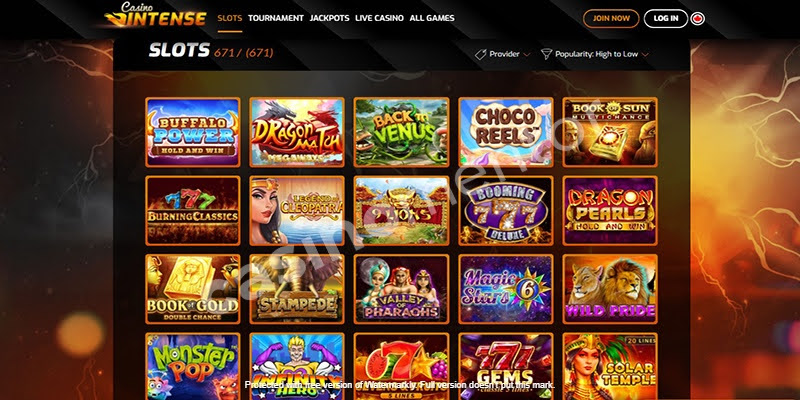The width and height of the screenshot is (800, 400).
Task: Click the Log In button
Action: [x=666, y=18]
